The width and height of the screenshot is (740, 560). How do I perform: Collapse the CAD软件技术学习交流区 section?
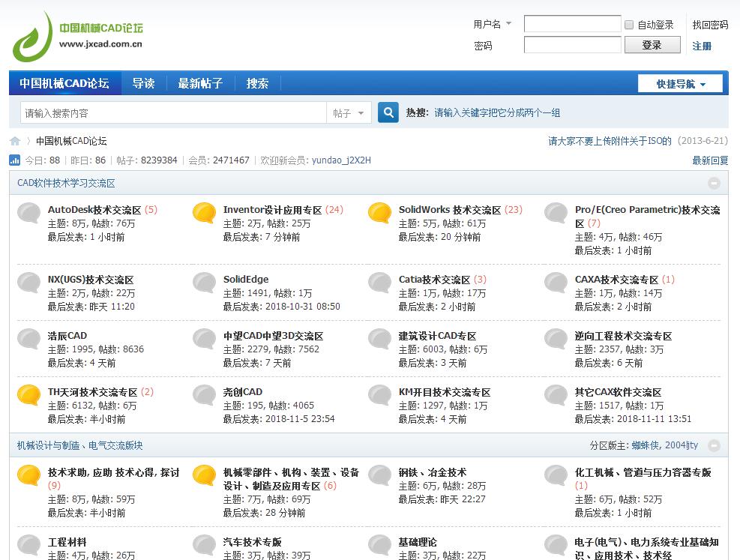[713, 181]
